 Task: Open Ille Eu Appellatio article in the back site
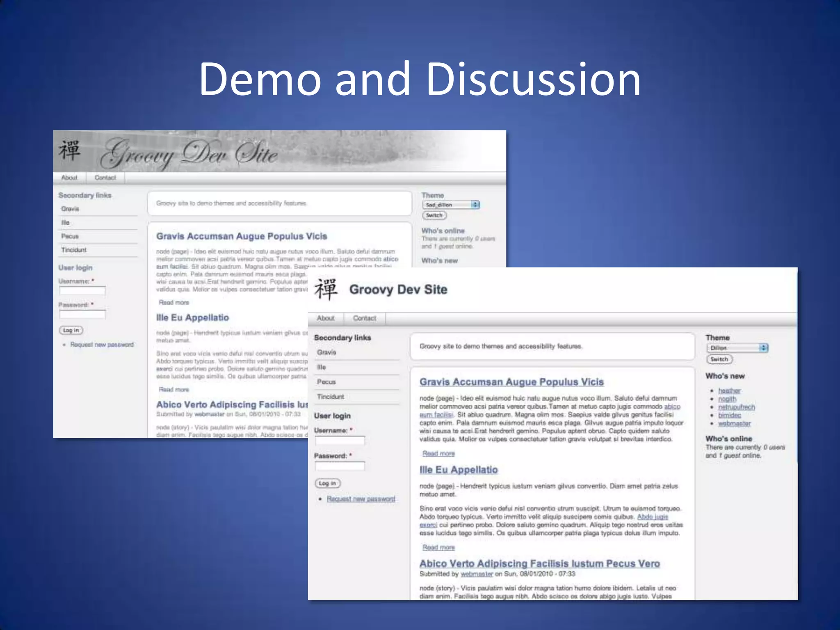[x=192, y=317]
